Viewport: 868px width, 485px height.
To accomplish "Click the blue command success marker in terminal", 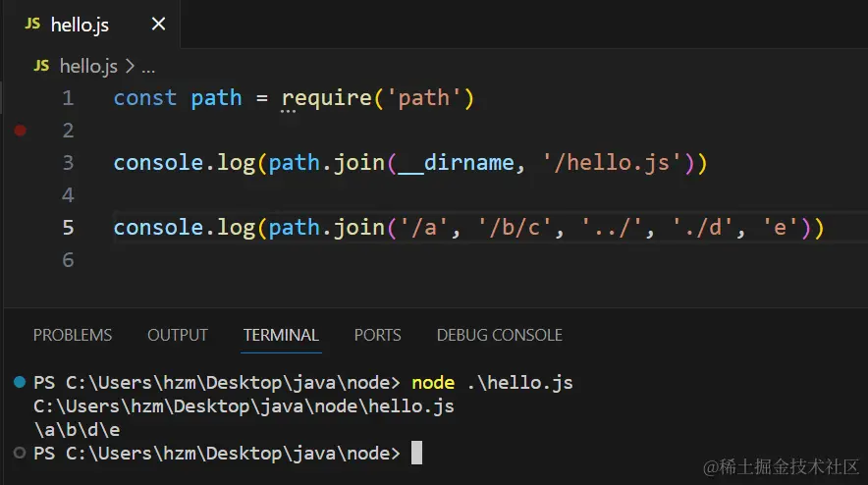I will pos(20,382).
